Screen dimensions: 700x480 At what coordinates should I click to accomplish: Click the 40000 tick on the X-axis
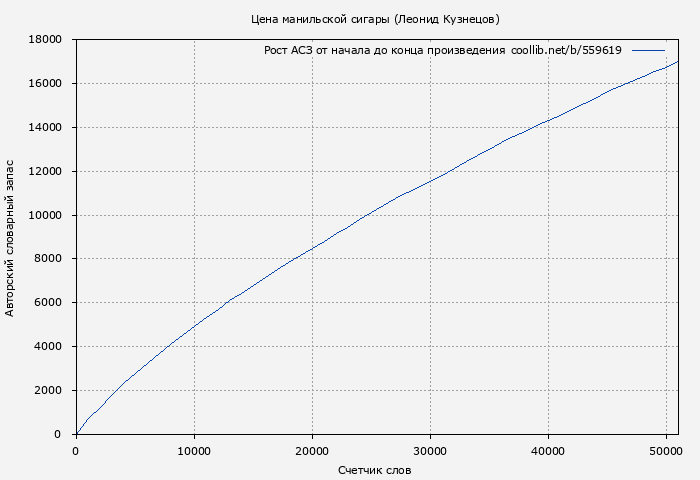548,450
